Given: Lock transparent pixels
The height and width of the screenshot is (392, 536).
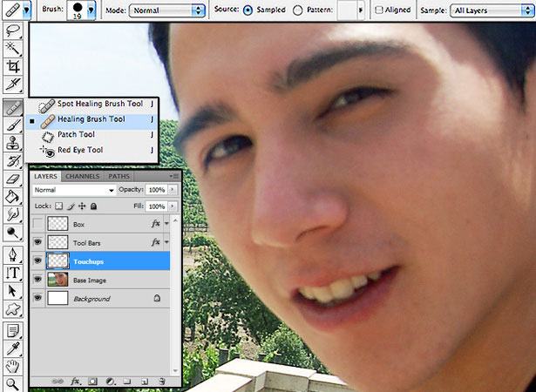Looking at the screenshot, I should pos(58,206).
